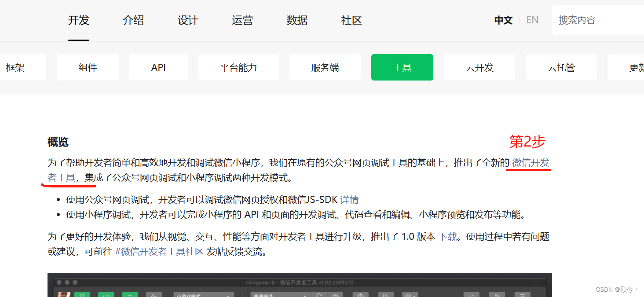Viewport: 644px width, 297px height.
Task: Open the 平台能力 docs category
Action: [x=238, y=67]
